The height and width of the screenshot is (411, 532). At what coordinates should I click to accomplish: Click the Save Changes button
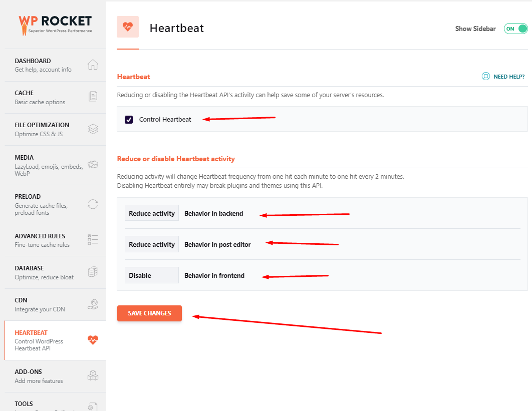tap(149, 313)
